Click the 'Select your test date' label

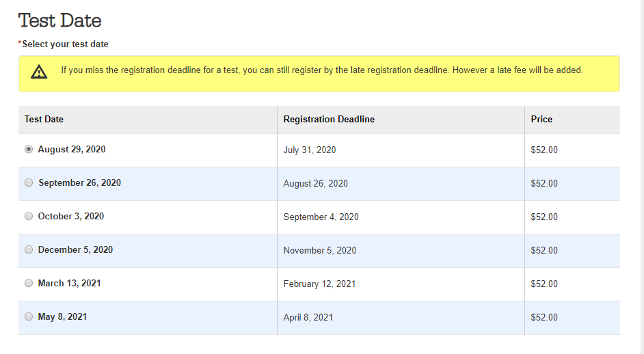66,44
